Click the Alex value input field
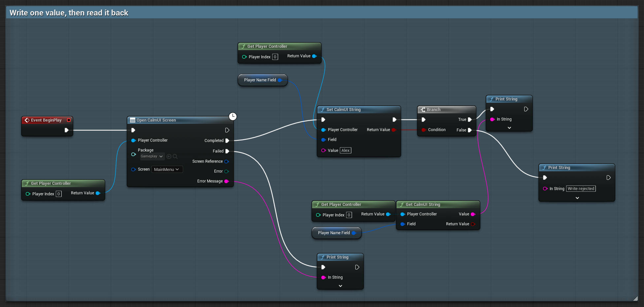The width and height of the screenshot is (644, 307). click(345, 151)
